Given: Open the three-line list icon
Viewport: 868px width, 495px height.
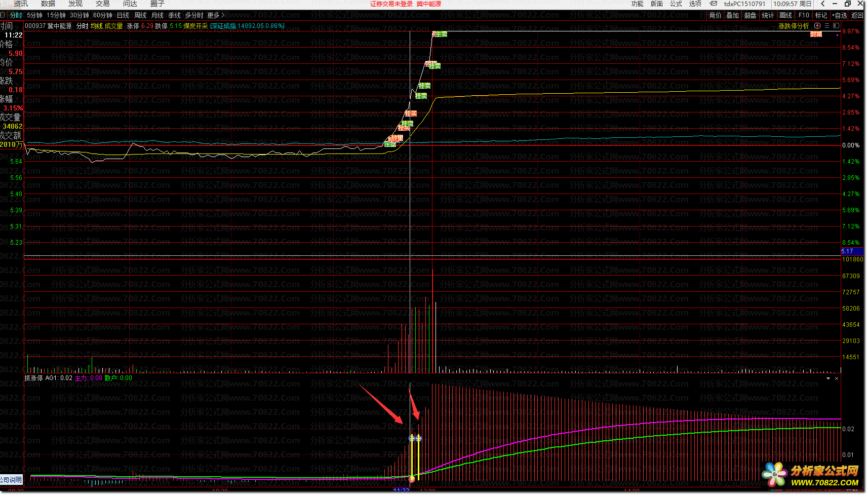Looking at the screenshot, I should pos(827,26).
